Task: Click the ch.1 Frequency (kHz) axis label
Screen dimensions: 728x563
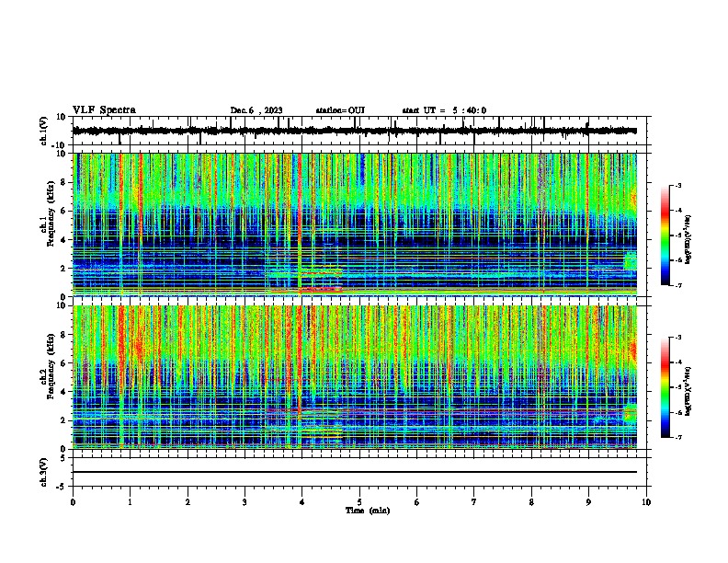Action: coord(48,214)
